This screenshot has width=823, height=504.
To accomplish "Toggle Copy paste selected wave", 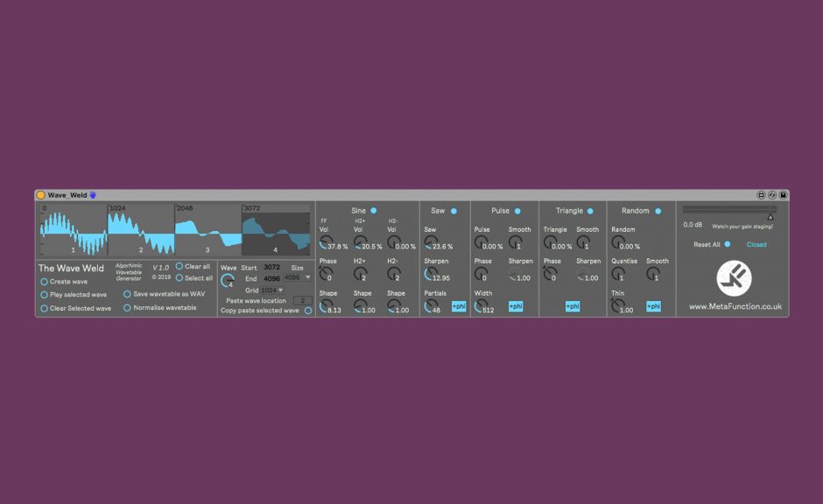I will point(308,310).
